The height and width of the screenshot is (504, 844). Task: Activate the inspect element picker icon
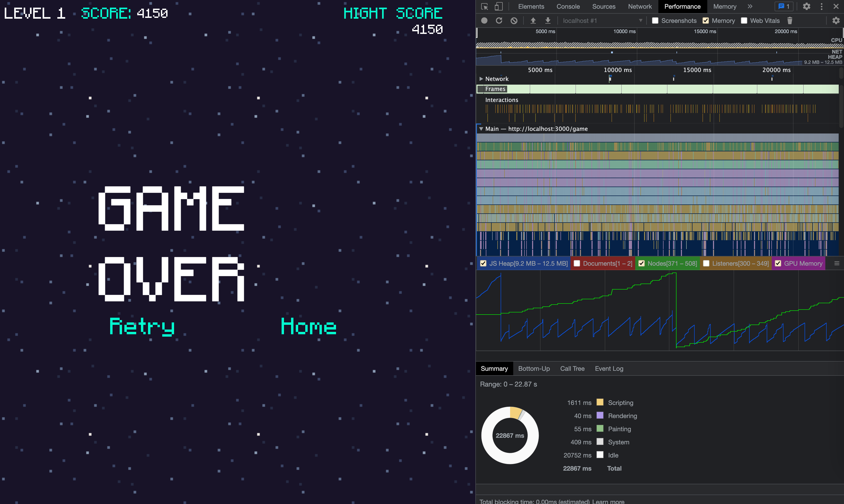(x=485, y=7)
